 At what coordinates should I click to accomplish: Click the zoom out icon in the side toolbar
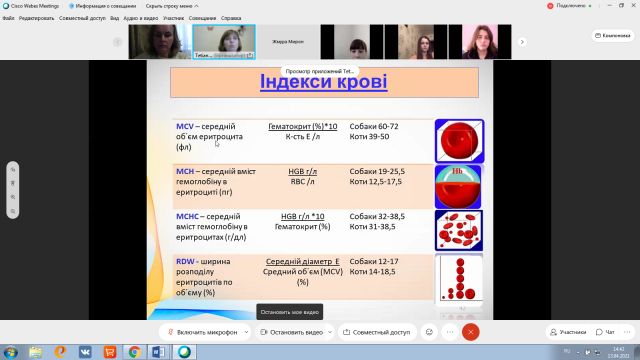click(x=13, y=211)
